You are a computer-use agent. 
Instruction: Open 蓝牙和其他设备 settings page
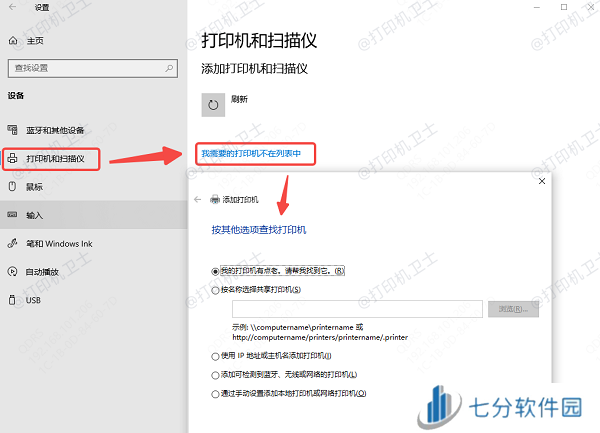[55, 130]
